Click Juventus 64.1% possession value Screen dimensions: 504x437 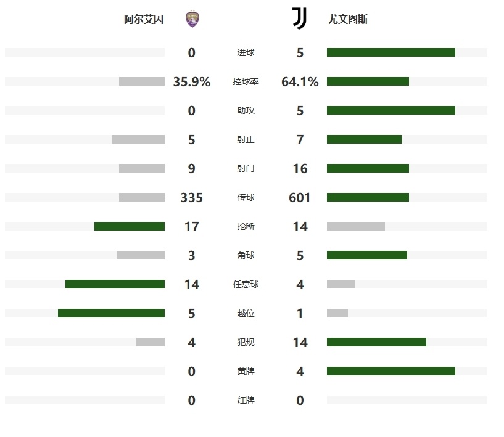pos(300,81)
